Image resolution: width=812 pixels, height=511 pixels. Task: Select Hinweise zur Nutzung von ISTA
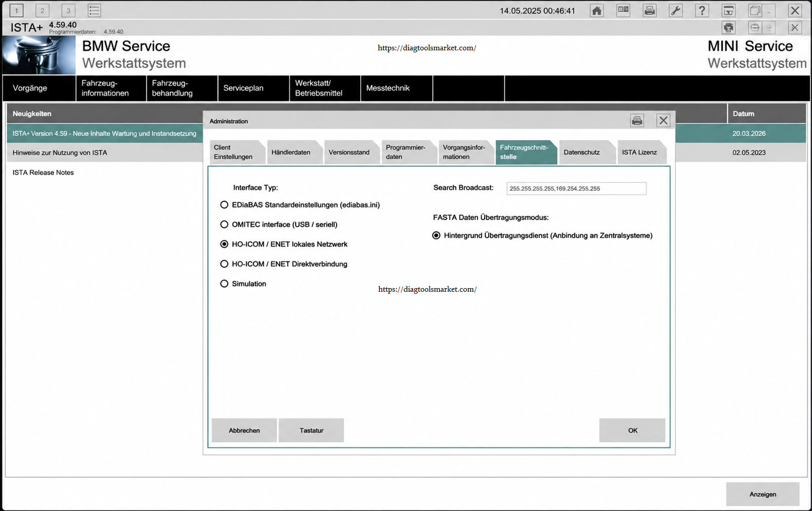[104, 153]
